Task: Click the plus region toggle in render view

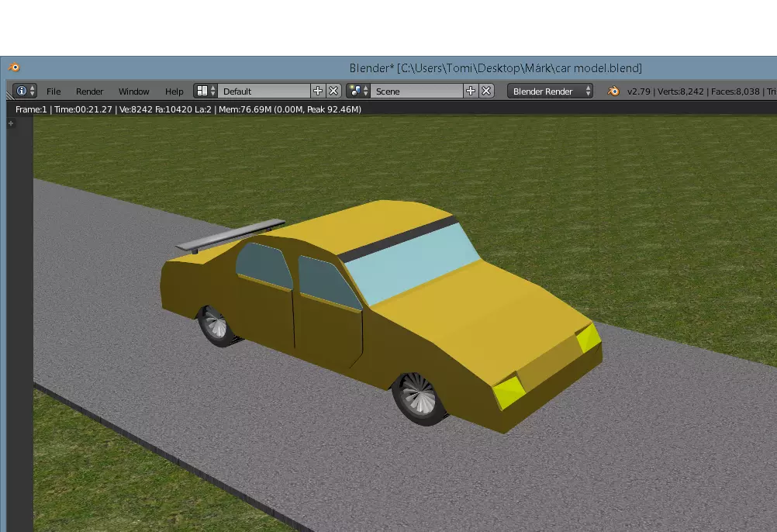Action: 11,123
